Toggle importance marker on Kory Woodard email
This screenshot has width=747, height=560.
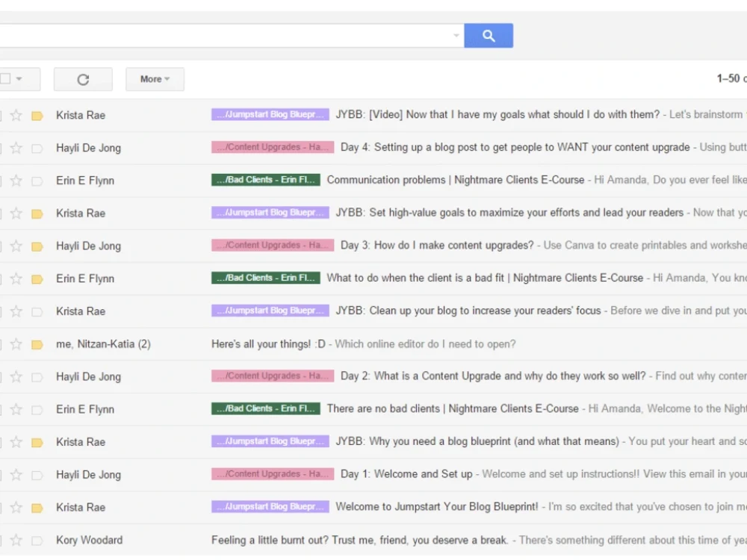click(37, 541)
